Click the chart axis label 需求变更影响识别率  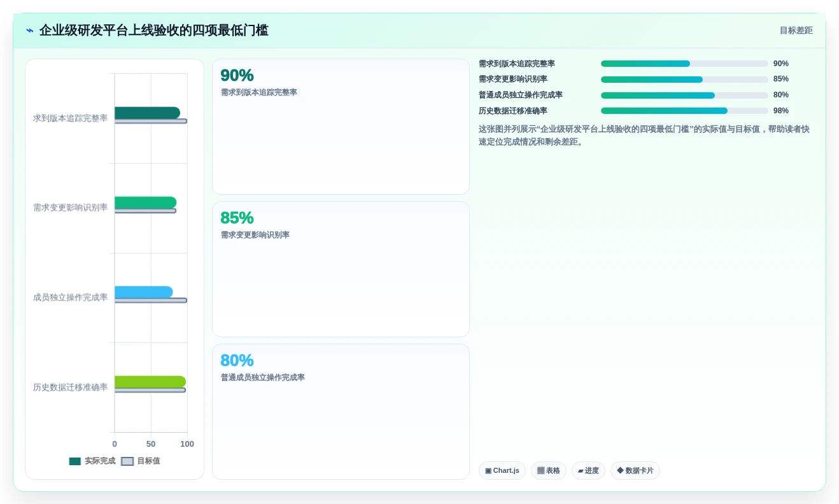click(x=71, y=208)
